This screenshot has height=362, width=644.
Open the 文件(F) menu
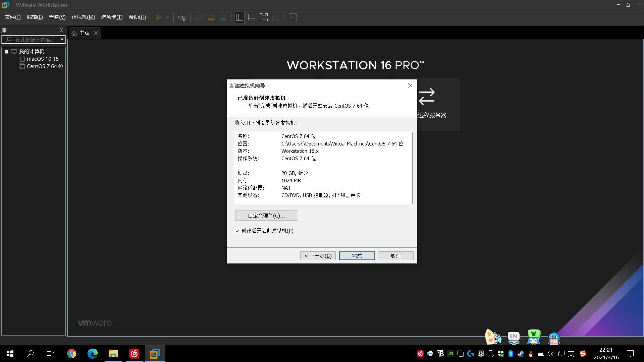click(x=13, y=17)
